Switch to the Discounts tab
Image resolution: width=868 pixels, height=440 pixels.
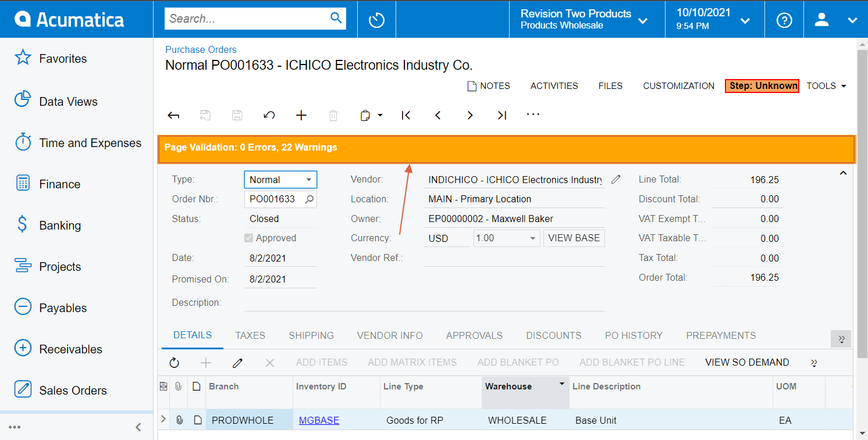[554, 335]
